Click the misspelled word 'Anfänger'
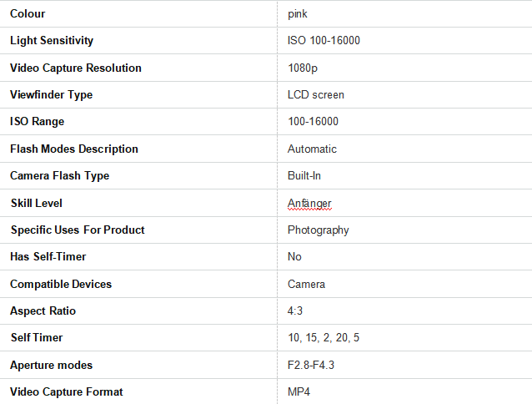Viewport: 532px width, 404px height. coord(309,203)
